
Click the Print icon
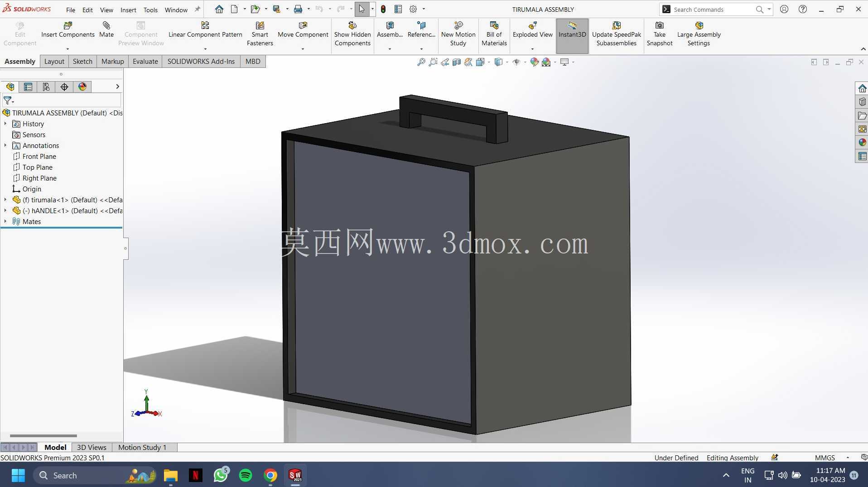point(298,9)
